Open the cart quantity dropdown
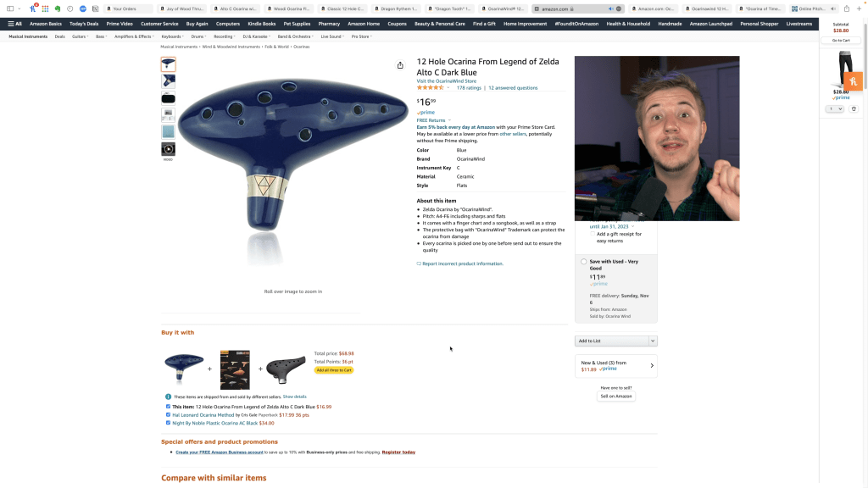The image size is (868, 488). click(834, 109)
